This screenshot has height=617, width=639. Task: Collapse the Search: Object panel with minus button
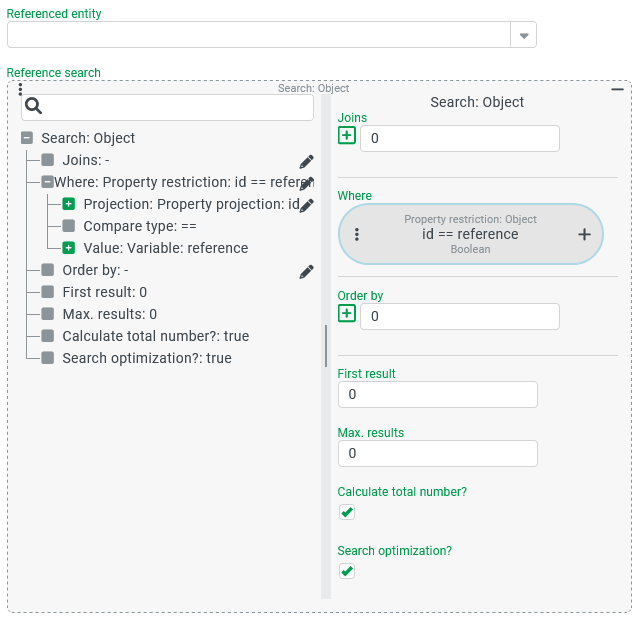click(x=617, y=90)
